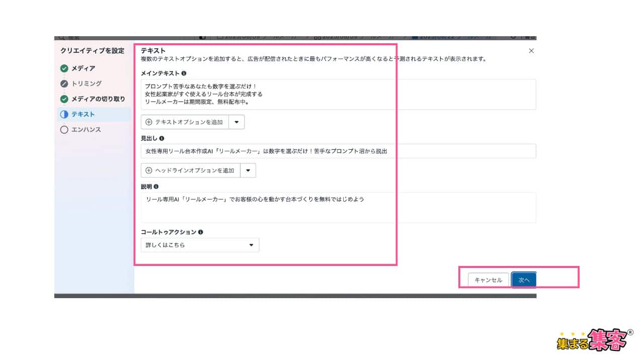Click the キャンセル button

(488, 280)
